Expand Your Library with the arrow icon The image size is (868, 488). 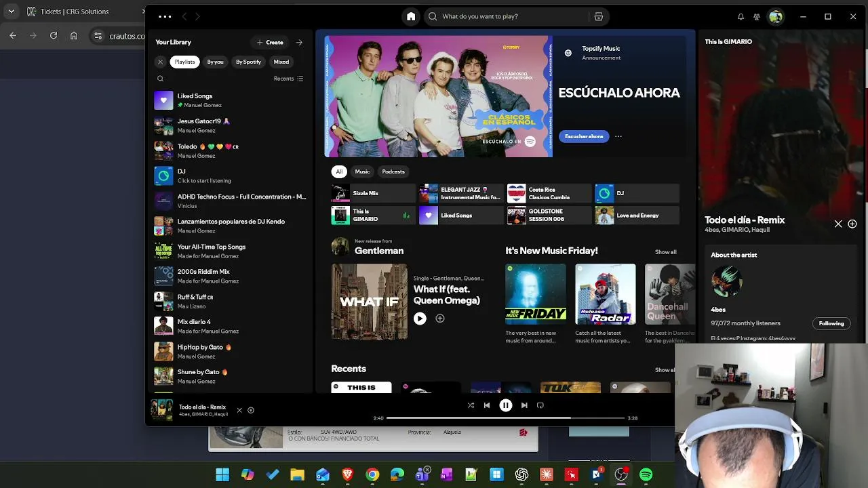pyautogui.click(x=299, y=42)
